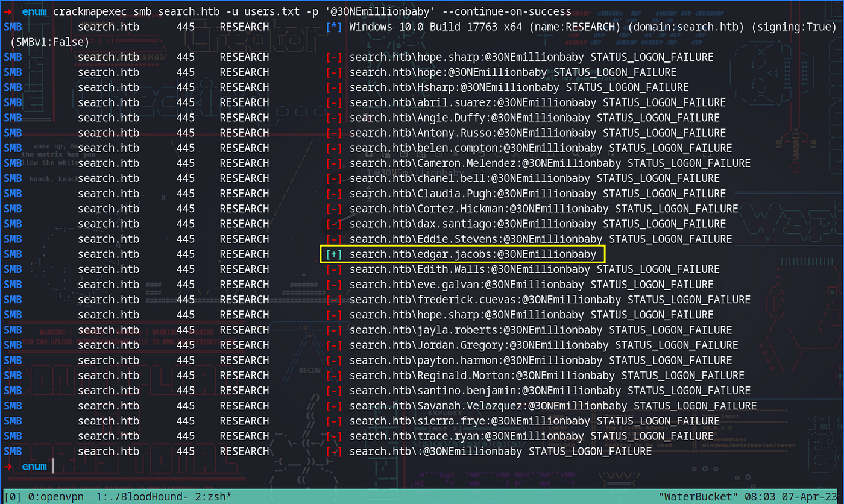The height and width of the screenshot is (504, 844).
Task: Click search.htb\Antony.Russo logon failure line
Action: [x=537, y=133]
